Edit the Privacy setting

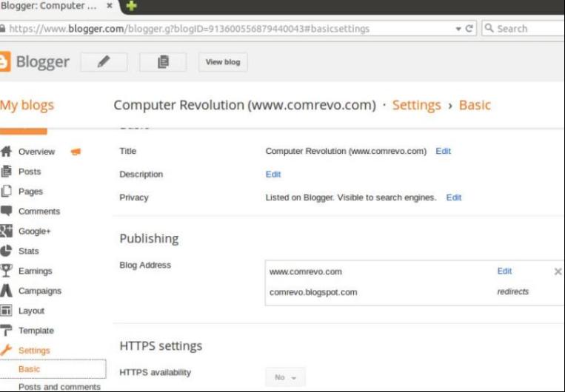coord(454,197)
